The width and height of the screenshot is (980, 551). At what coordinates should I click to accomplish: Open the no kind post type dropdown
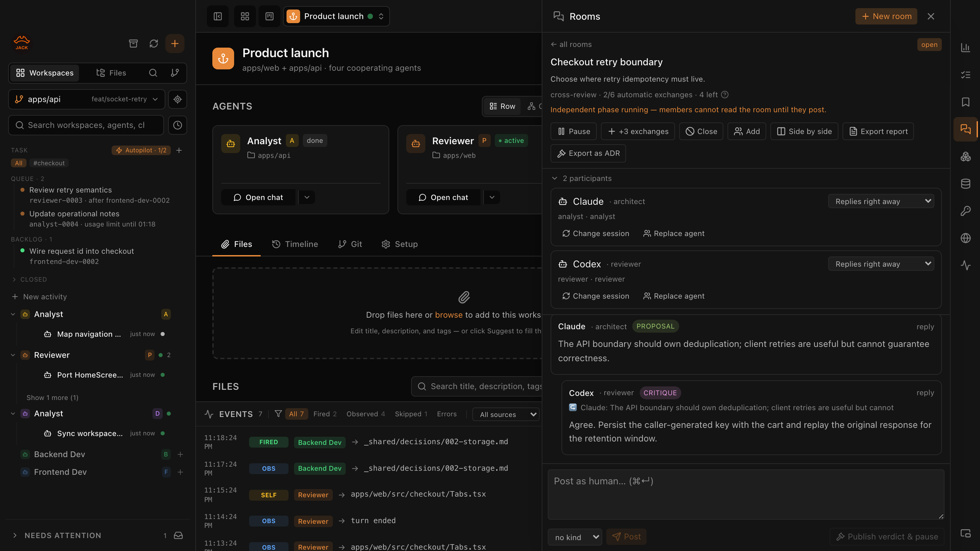tap(575, 537)
